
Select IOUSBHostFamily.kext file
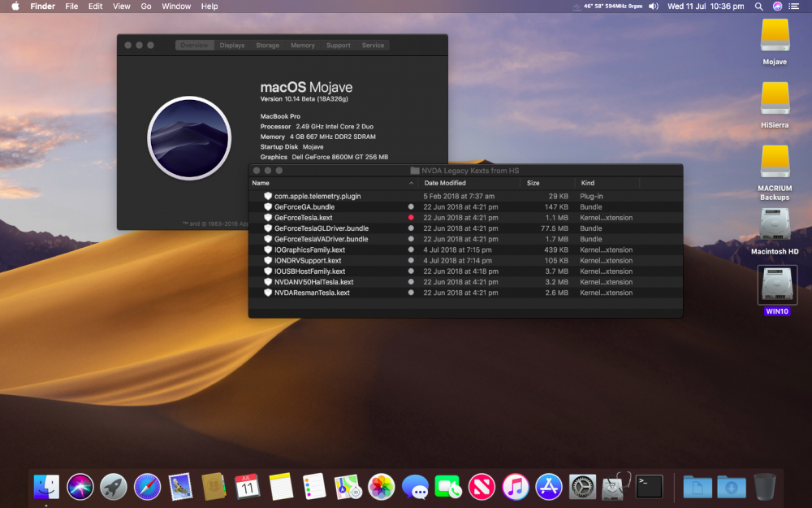(465, 271)
